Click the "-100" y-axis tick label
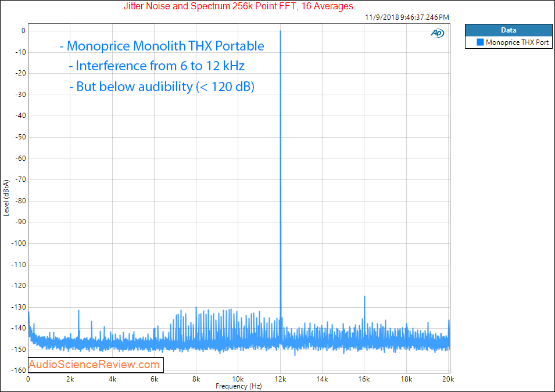This screenshot has height=392, width=555. (19, 243)
